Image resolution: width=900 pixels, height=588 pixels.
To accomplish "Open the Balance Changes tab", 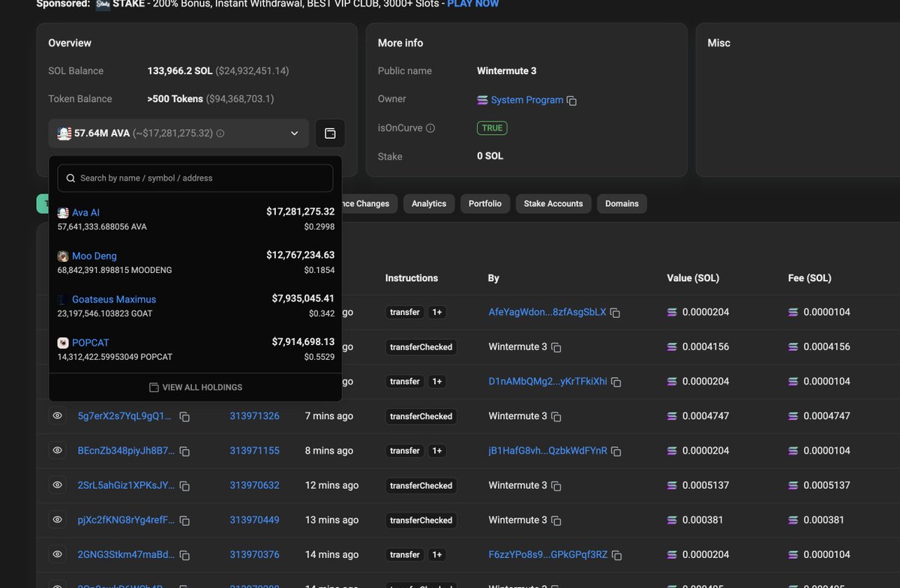I will (370, 204).
